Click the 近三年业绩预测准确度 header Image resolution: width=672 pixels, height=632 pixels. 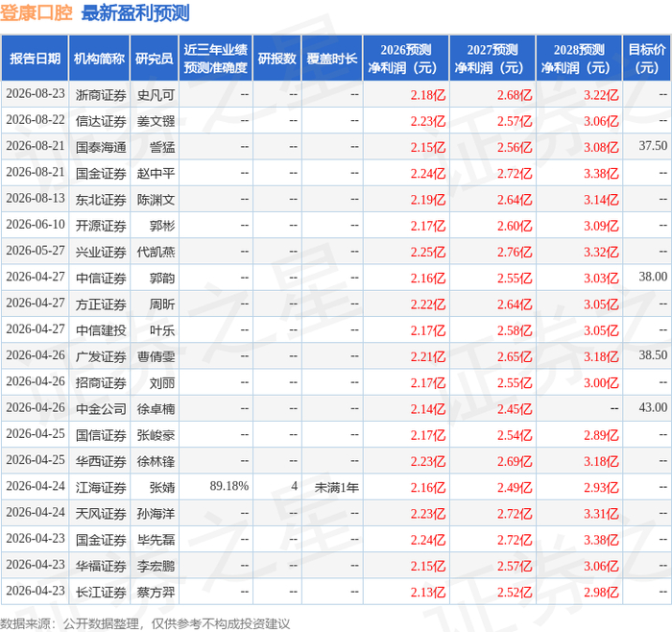coord(216,59)
